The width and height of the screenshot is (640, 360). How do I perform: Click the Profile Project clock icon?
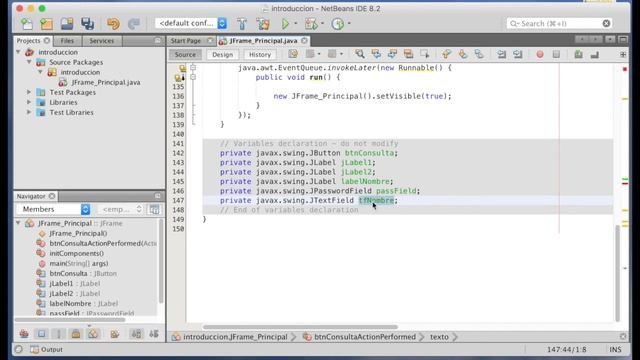(338, 24)
